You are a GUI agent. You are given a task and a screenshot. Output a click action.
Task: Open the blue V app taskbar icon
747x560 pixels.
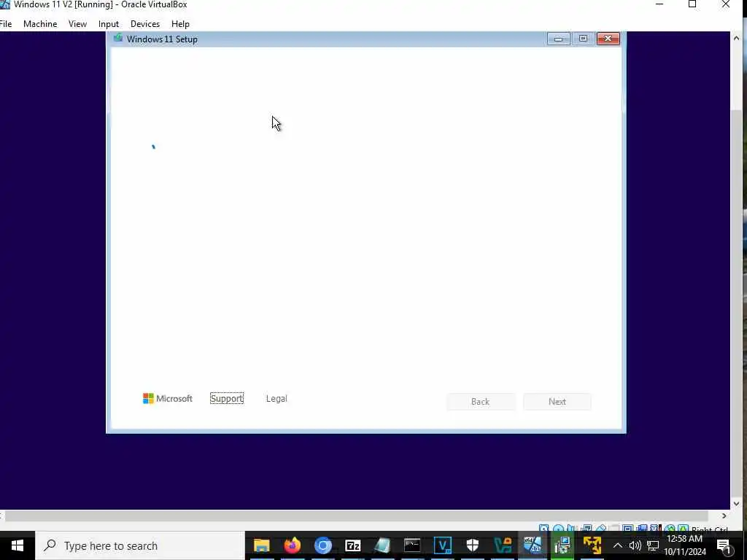443,545
